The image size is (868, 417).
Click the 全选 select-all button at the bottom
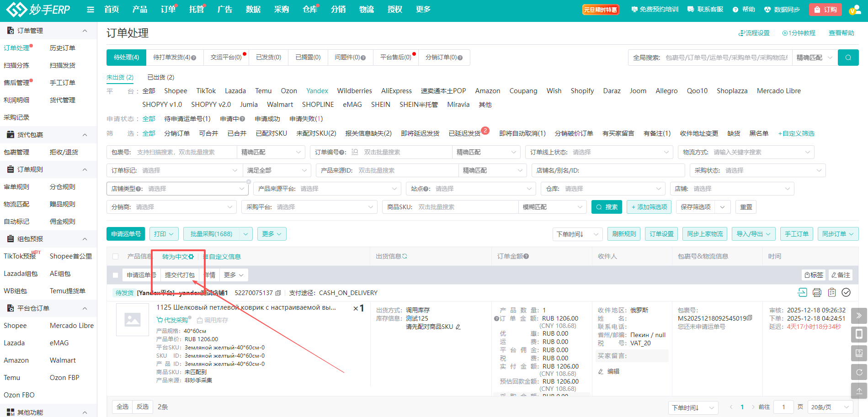click(x=122, y=406)
